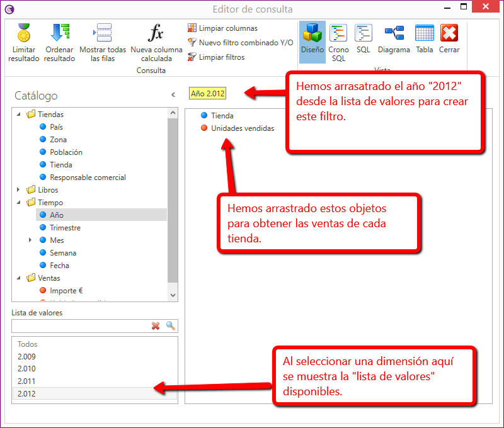
Task: Collapse the Catálogo panel chevron
Action: pyautogui.click(x=173, y=95)
